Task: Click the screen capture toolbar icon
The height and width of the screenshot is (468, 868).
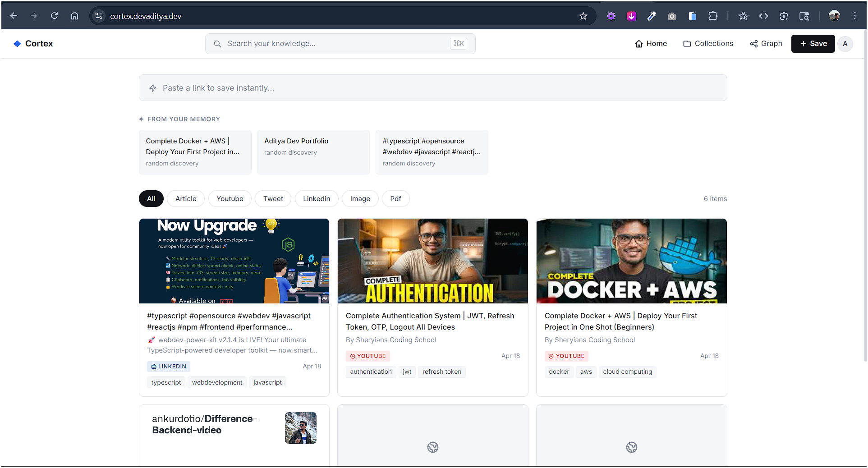Action: click(784, 16)
